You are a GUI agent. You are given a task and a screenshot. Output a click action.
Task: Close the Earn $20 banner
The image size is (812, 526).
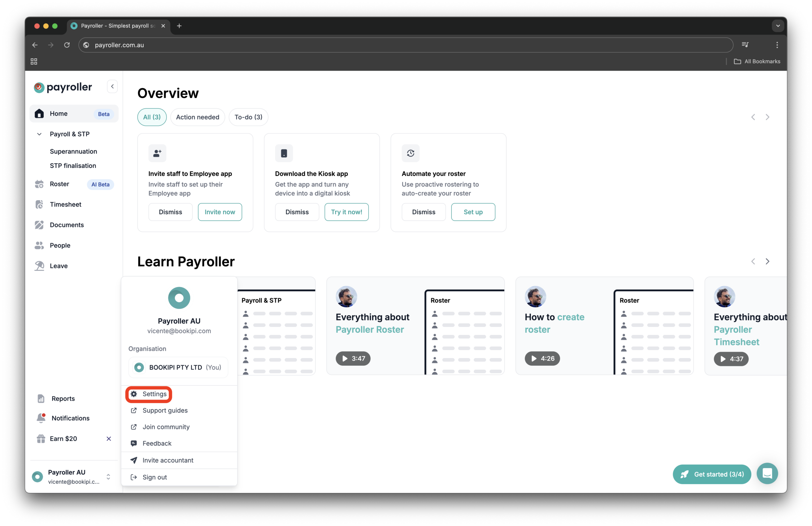109,439
